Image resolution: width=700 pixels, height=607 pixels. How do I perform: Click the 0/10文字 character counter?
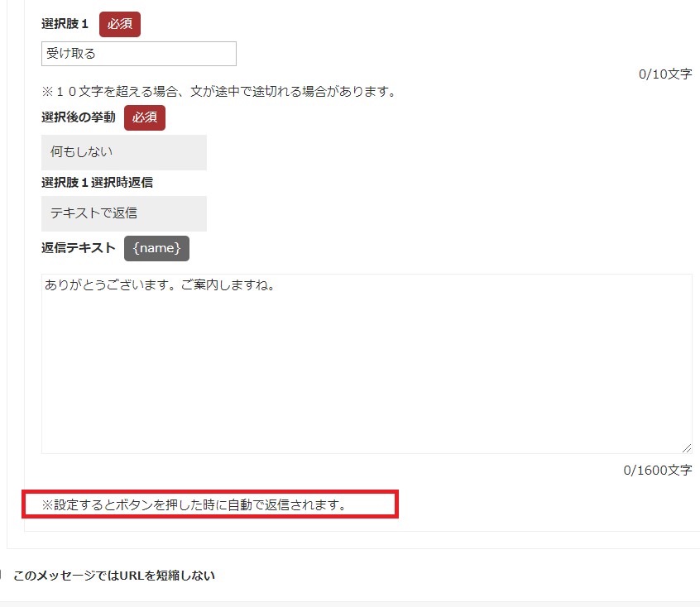(x=665, y=74)
